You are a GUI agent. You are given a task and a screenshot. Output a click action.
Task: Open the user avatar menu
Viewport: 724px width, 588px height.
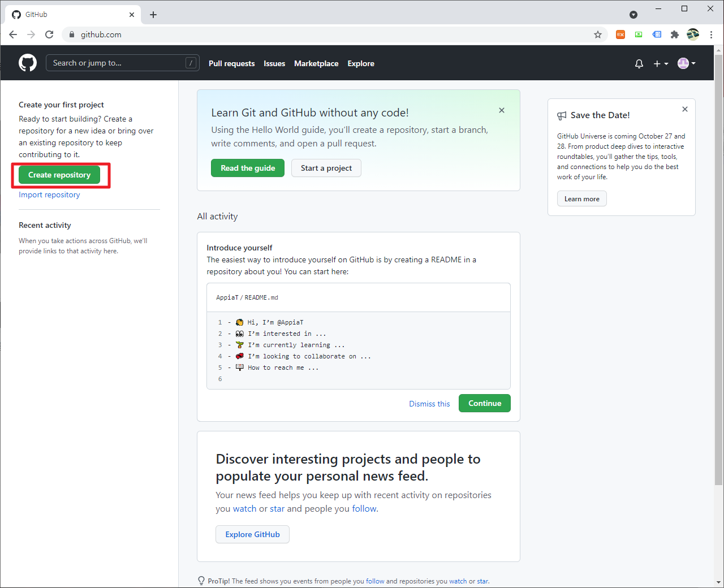(687, 63)
